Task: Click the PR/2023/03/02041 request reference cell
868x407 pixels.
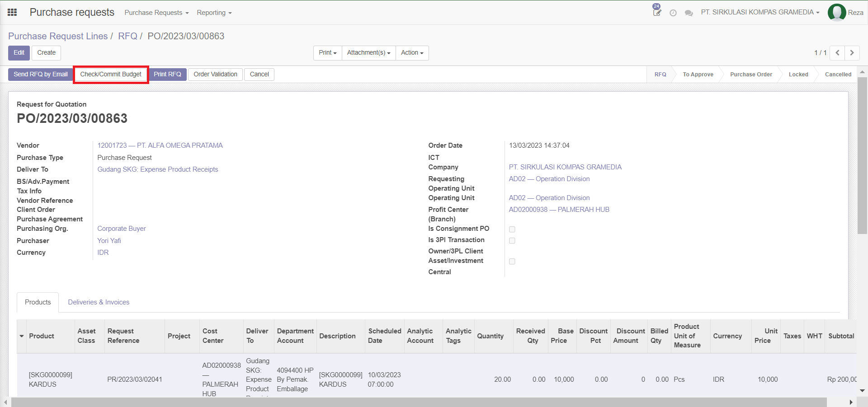Action: coord(135,379)
